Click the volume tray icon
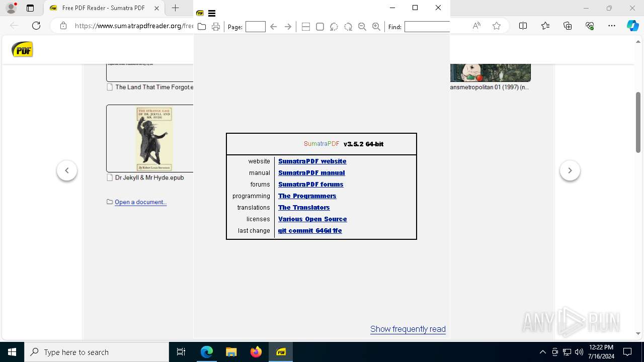The height and width of the screenshot is (362, 644). 579,352
